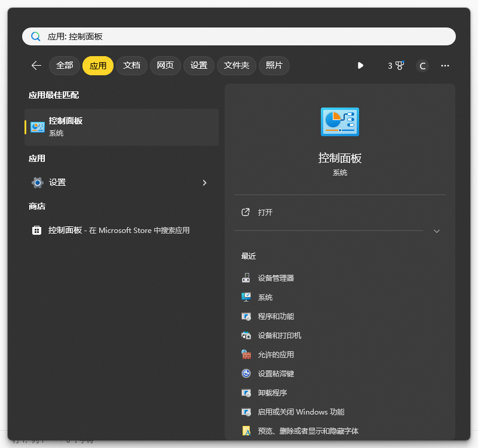Viewport: 478px width, 448px height.
Task: Click the large 控制面板 preview icon
Action: click(x=340, y=122)
